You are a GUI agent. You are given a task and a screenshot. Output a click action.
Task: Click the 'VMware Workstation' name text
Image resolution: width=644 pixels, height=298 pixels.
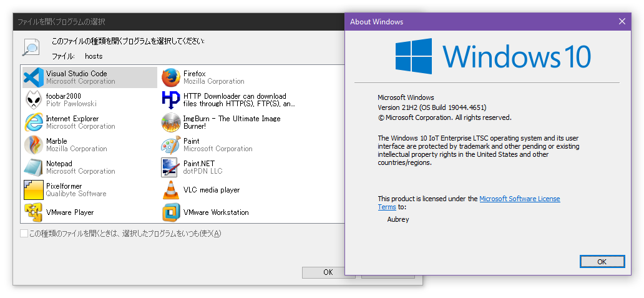(216, 212)
